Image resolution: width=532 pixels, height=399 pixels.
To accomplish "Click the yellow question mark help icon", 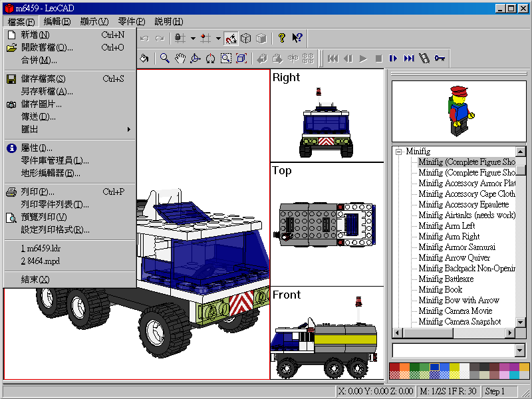I will (282, 38).
